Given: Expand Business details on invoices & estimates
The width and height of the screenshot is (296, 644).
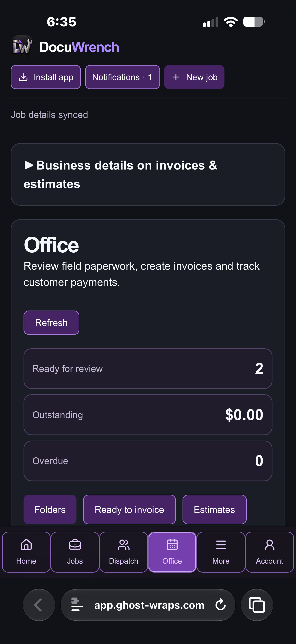Looking at the screenshot, I should pyautogui.click(x=148, y=174).
